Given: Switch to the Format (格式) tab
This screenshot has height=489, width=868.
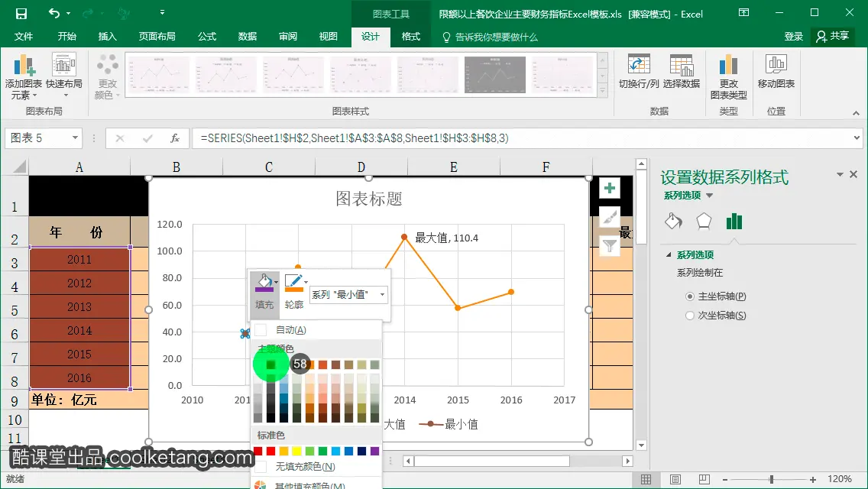Looking at the screenshot, I should click(x=411, y=37).
